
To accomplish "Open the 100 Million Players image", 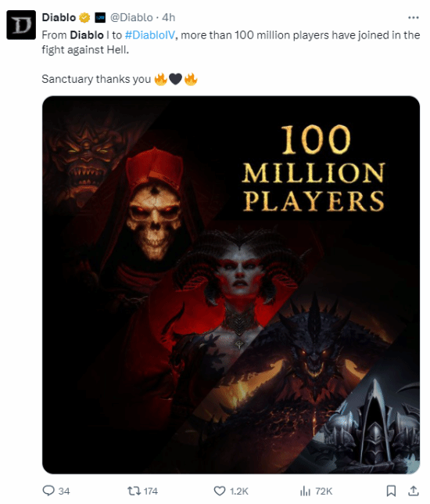I will tap(231, 285).
